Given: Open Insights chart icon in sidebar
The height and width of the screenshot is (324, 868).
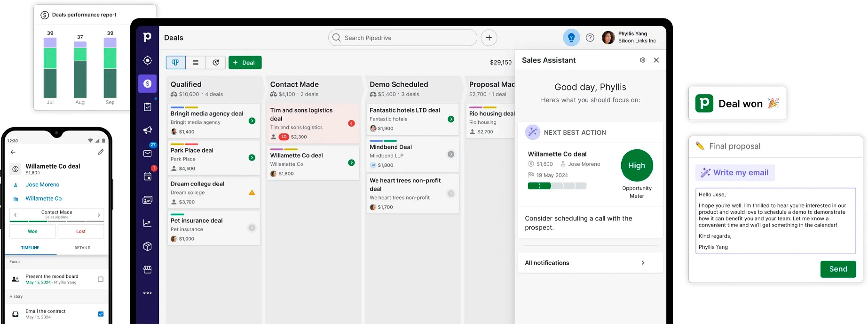Looking at the screenshot, I should [147, 223].
